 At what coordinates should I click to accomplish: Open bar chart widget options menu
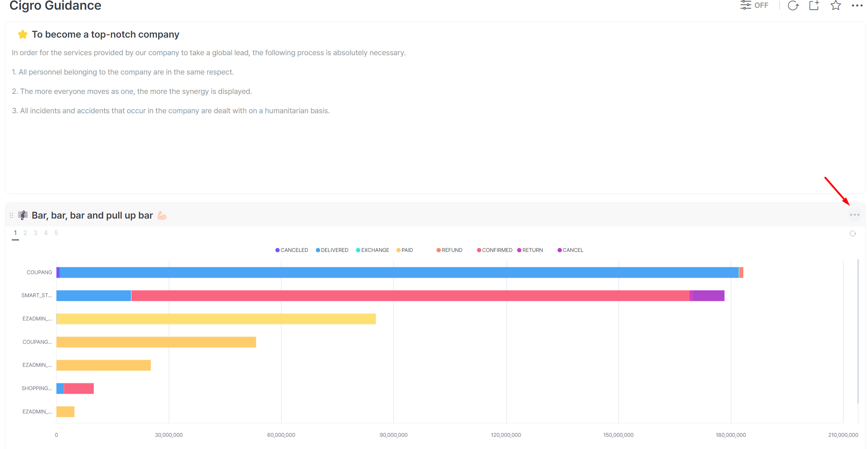(x=854, y=215)
